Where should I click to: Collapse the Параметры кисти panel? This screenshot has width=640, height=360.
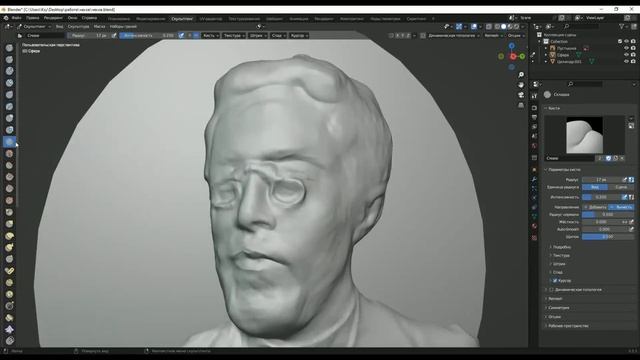(564, 169)
